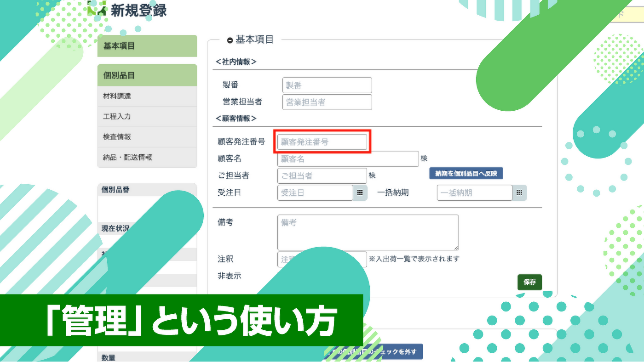This screenshot has height=362, width=644.
Task: Click the ご担当者 input field
Action: click(322, 176)
